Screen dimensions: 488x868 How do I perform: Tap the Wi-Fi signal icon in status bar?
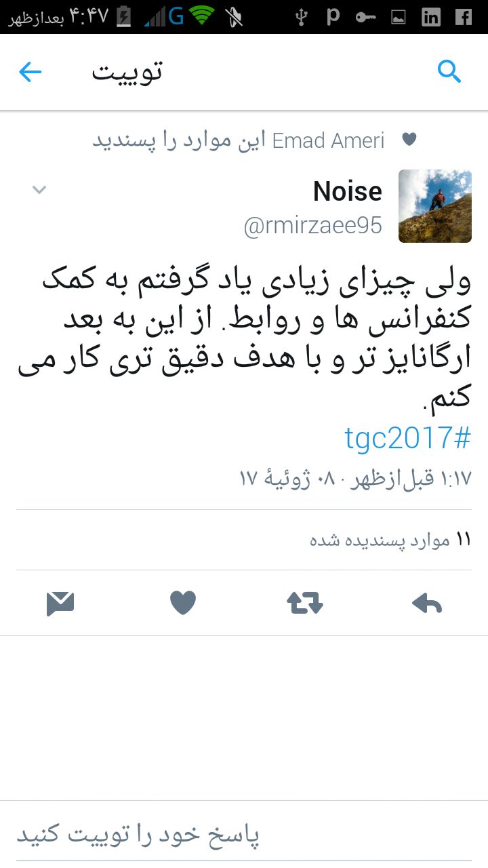[202, 16]
